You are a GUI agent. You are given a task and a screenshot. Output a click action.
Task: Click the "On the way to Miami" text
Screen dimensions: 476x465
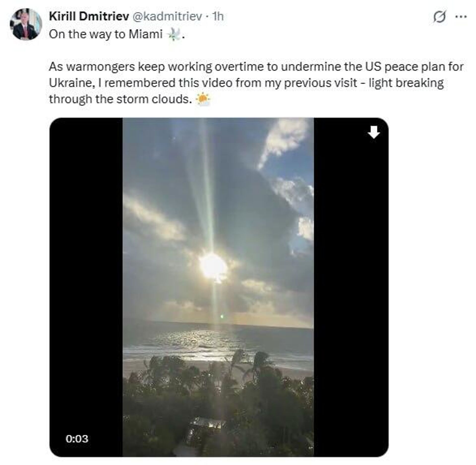point(106,34)
